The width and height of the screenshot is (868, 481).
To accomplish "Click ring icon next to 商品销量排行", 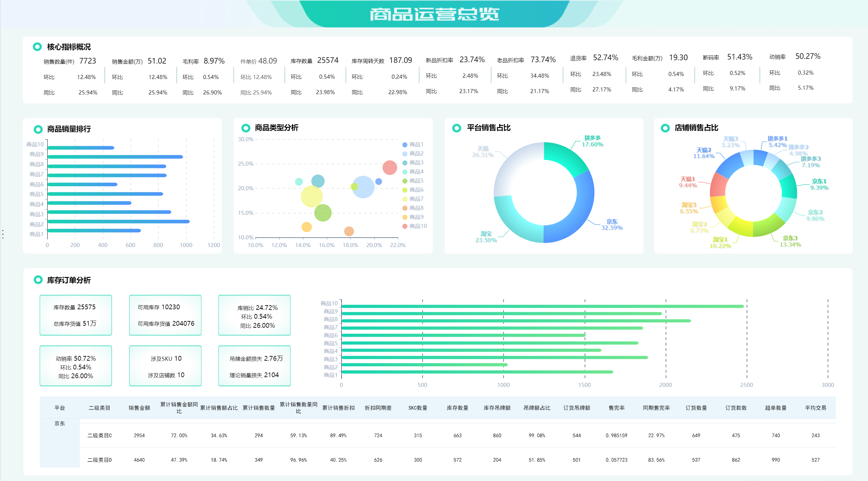I will point(38,129).
